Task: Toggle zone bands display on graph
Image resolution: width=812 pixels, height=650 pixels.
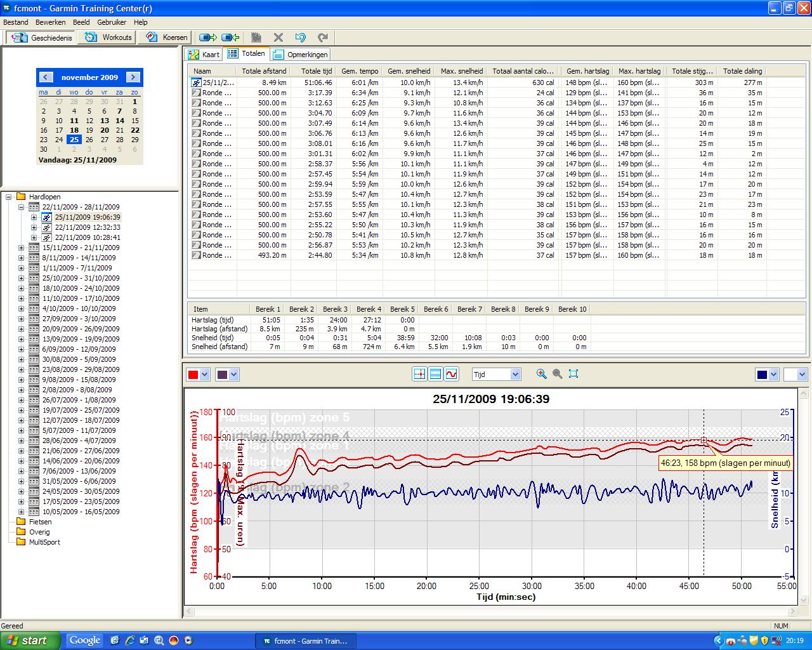Action: coord(435,375)
